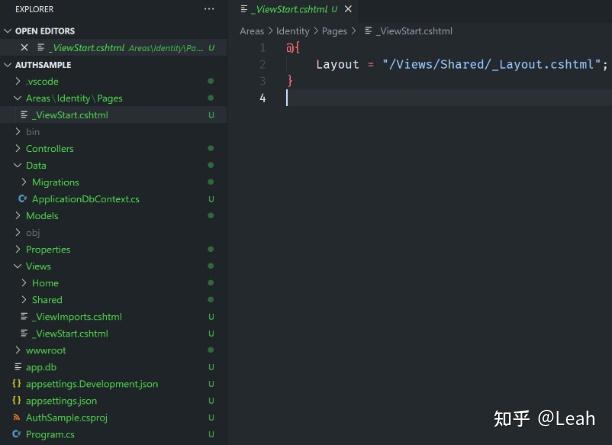Select the open editor entry _ViewStart.cshtml
612x445 pixels.
(113, 48)
